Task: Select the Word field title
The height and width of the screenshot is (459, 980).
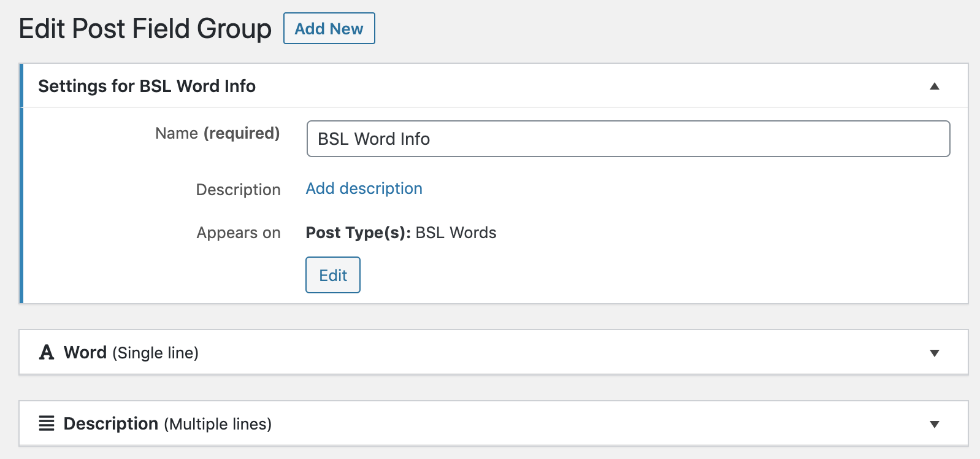Action: [x=85, y=352]
